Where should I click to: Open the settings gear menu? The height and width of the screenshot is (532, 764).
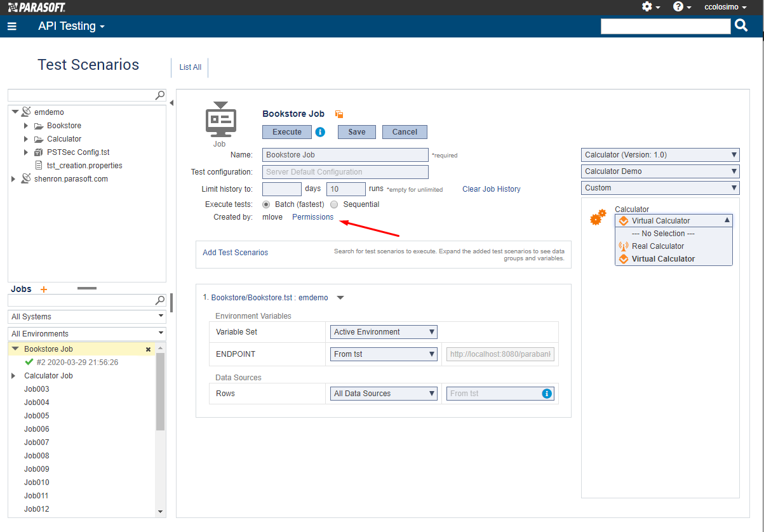(647, 6)
